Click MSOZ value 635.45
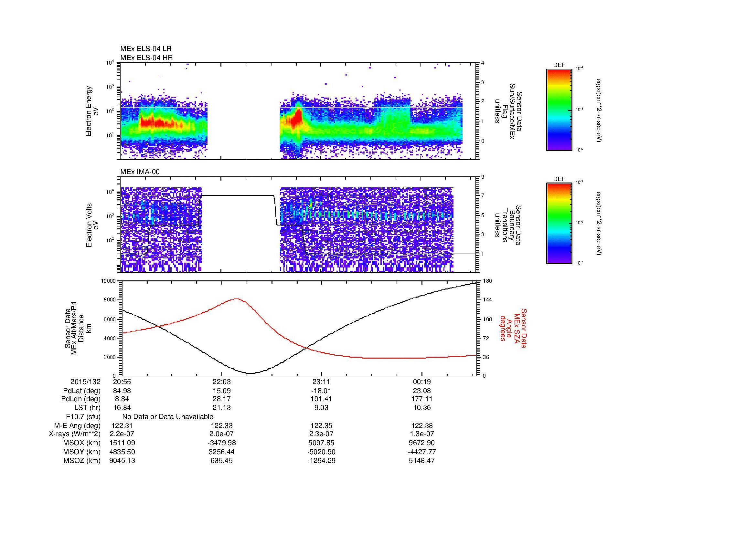The width and height of the screenshot is (756, 534). (x=222, y=461)
